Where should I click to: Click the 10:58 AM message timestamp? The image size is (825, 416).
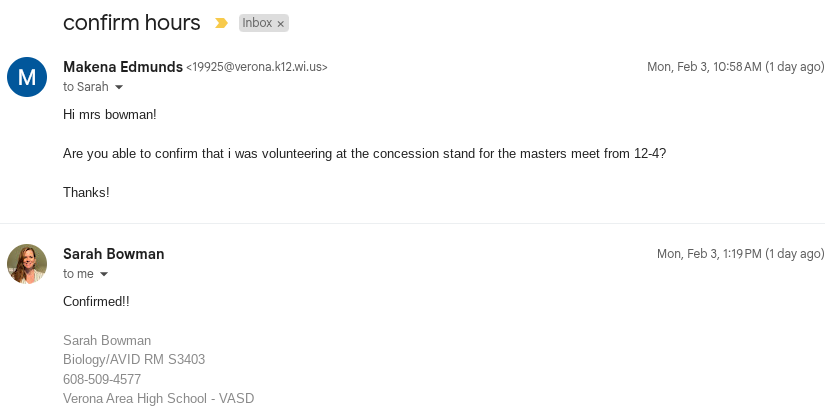[x=736, y=67]
